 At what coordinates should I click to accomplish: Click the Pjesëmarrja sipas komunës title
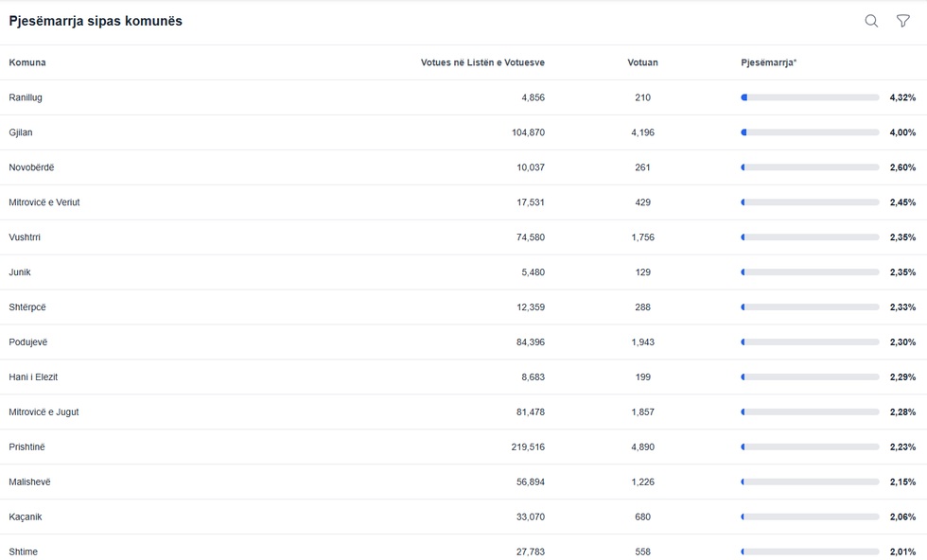point(96,21)
